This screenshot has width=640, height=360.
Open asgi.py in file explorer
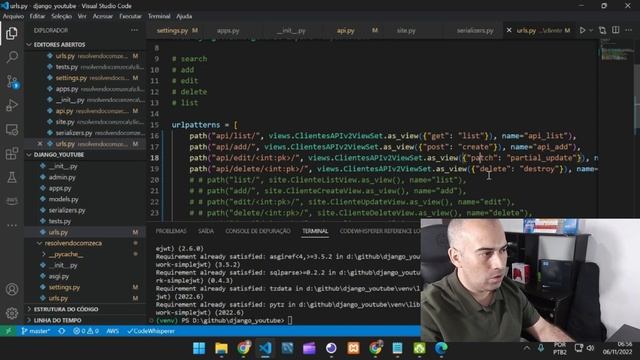(x=59, y=276)
